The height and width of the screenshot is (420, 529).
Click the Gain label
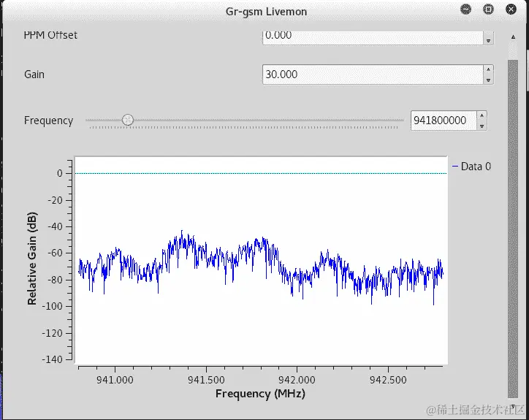click(x=34, y=75)
